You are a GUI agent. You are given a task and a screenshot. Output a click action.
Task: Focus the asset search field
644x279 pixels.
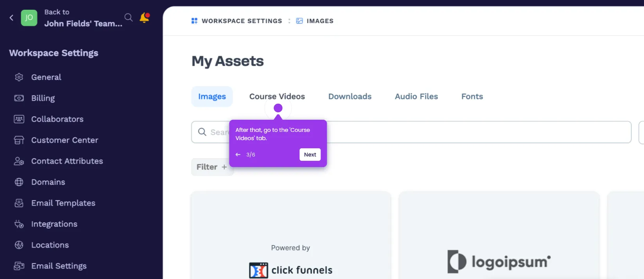pyautogui.click(x=411, y=132)
